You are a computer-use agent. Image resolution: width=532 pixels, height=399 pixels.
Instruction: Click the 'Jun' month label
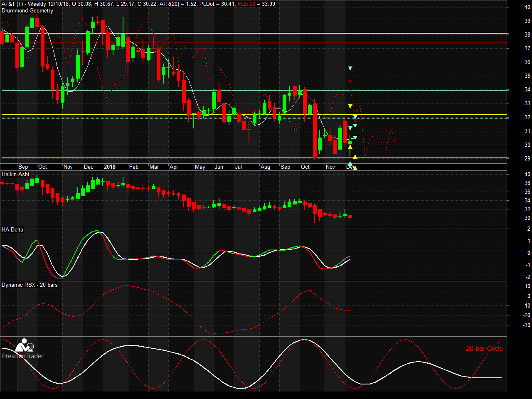pos(219,167)
